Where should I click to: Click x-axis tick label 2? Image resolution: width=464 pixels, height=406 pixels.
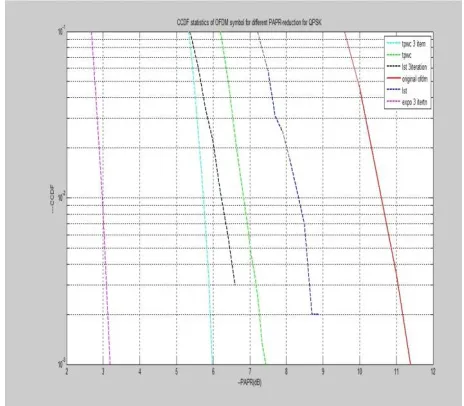click(67, 371)
